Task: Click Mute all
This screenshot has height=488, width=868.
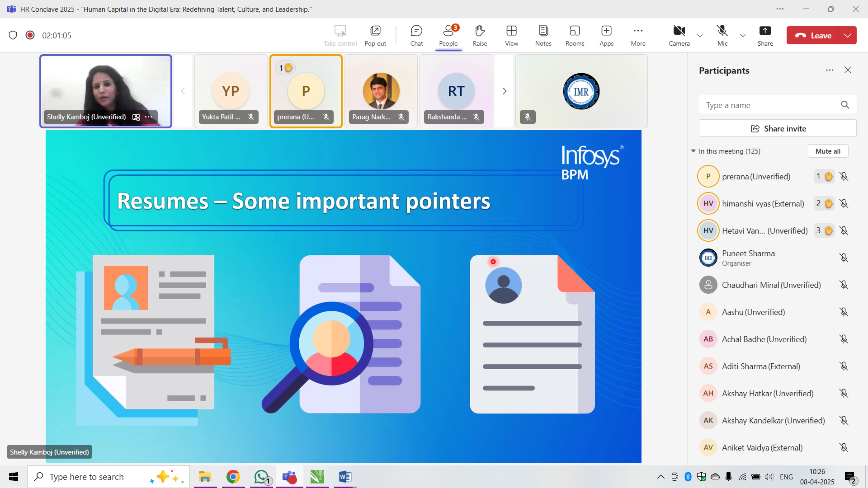Action: [x=828, y=151]
